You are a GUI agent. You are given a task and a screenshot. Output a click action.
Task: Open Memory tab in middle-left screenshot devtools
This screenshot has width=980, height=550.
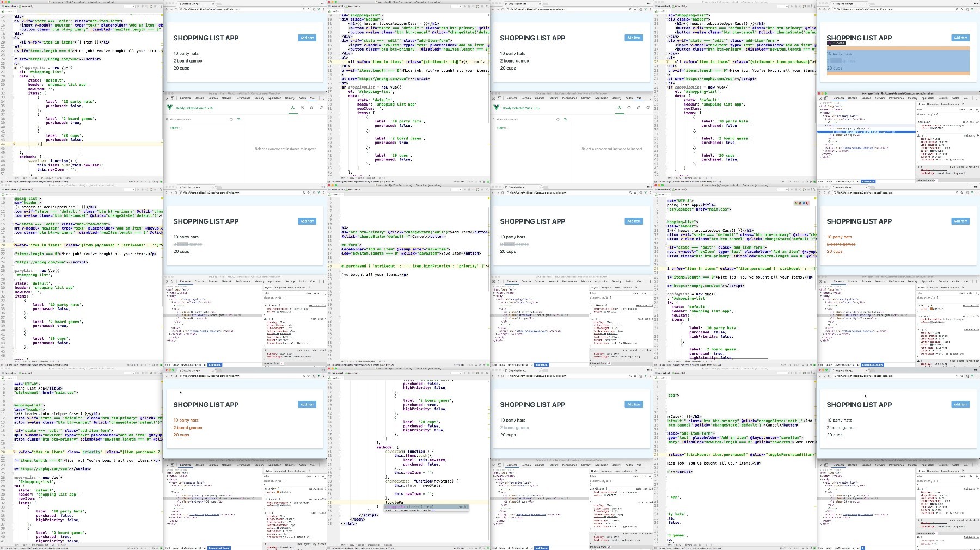click(259, 281)
